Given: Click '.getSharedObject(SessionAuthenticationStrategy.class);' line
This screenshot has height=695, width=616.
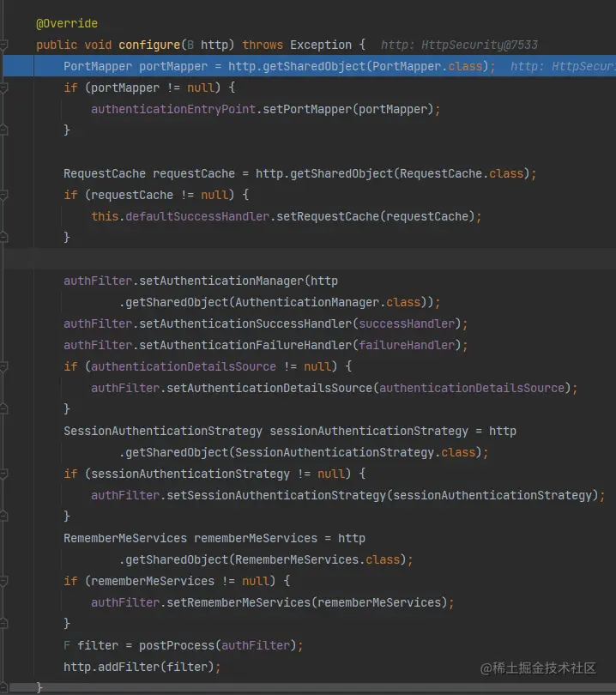Looking at the screenshot, I should tap(304, 452).
